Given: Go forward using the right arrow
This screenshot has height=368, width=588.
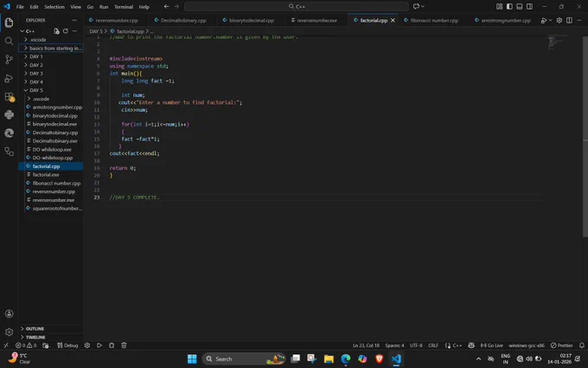Looking at the screenshot, I should (176, 6).
